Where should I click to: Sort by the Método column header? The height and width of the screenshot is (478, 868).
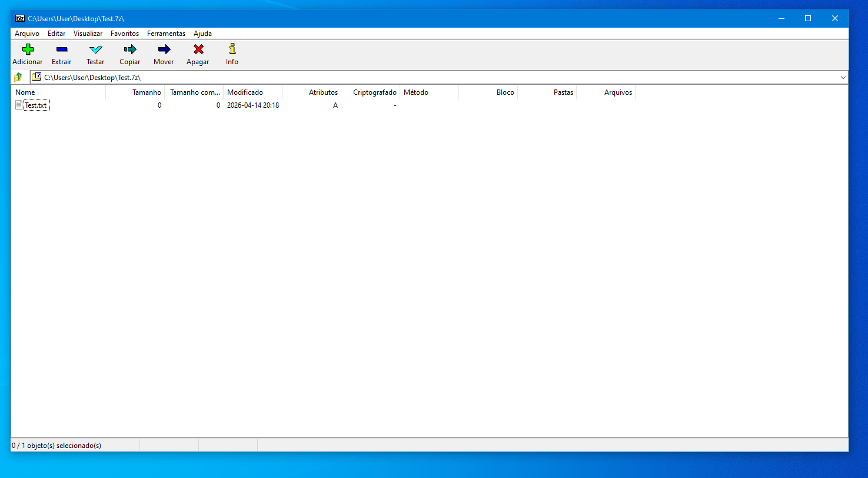click(430, 92)
